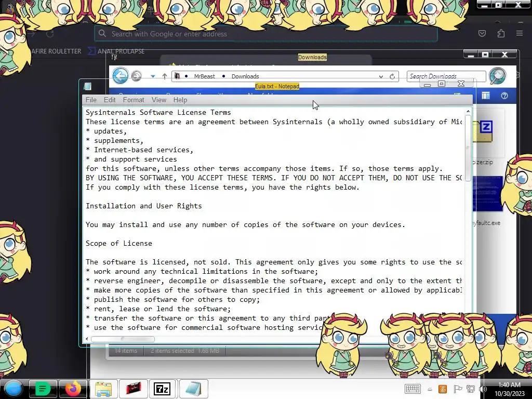Viewport: 532px width, 399px height.
Task: Click the Notepad vertical scrollbar thumb
Action: 468,148
